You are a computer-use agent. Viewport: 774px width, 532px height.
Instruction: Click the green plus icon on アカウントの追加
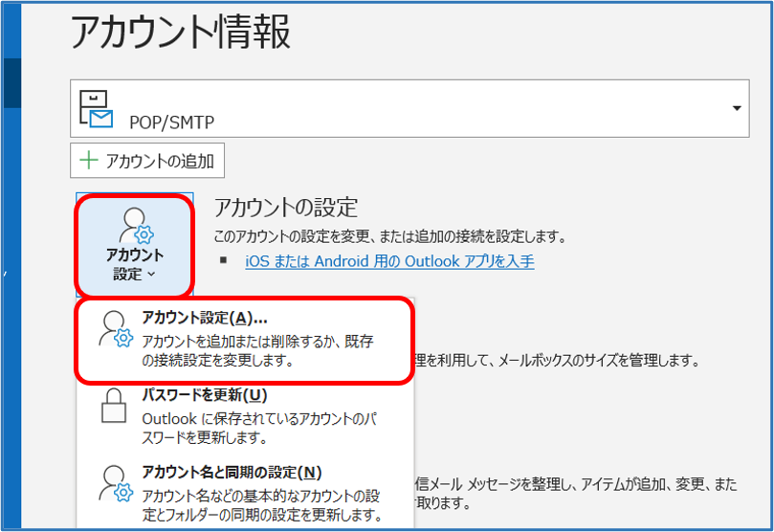point(89,161)
